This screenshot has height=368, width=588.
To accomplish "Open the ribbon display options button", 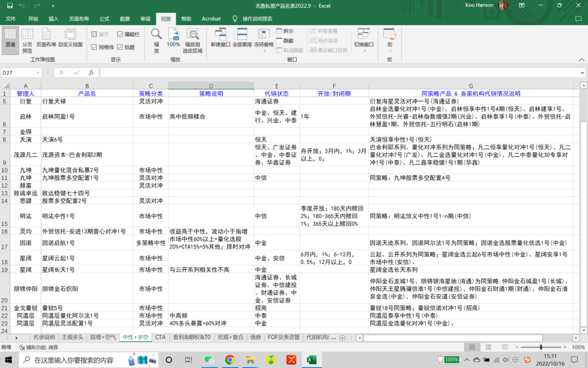I will tap(522, 5).
